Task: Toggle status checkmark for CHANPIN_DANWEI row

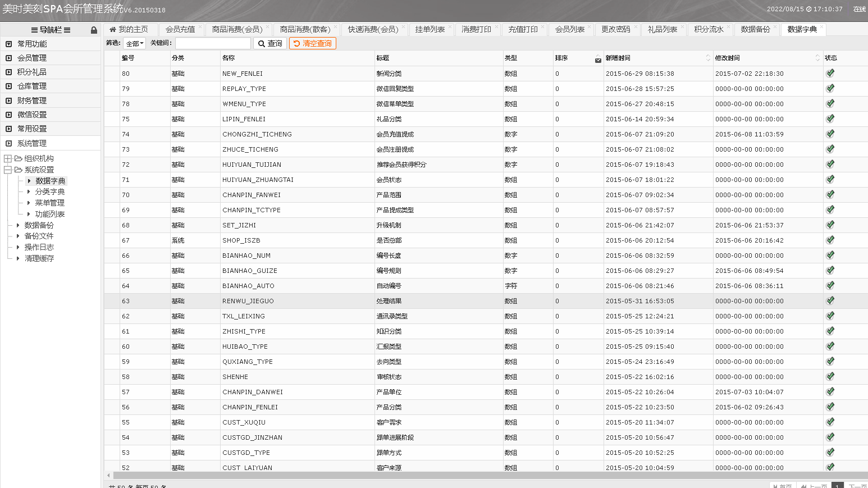Action: [x=830, y=391]
